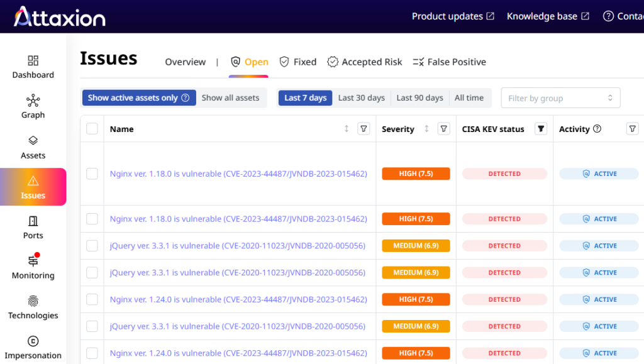Open the Dashboard panel from sidebar
644x364 pixels.
point(33,67)
